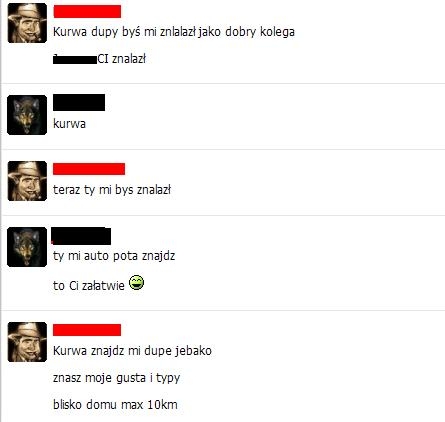Open the red-redacted sender name above 'jako dobry kolega'
This screenshot has width=445, height=422.
coord(87,11)
